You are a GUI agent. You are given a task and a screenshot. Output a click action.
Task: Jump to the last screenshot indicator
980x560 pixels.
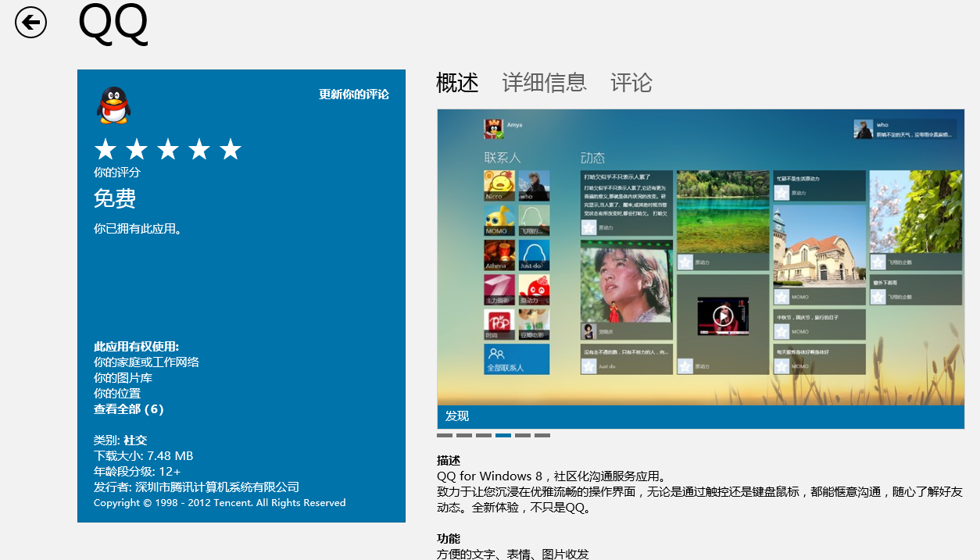tap(542, 435)
